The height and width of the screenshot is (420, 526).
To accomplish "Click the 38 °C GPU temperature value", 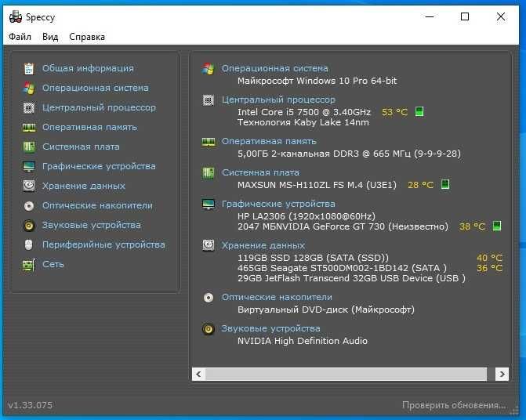I will coord(473,226).
